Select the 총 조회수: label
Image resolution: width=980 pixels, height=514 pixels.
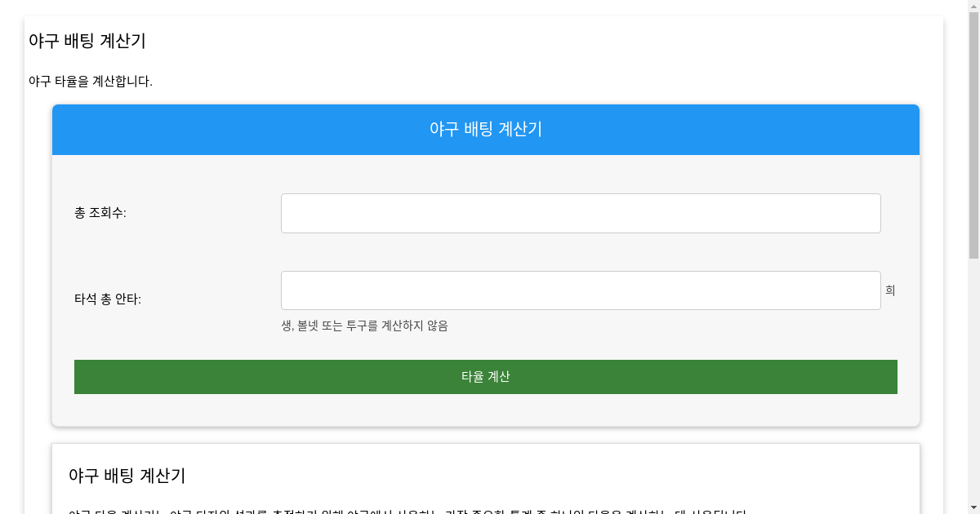[x=100, y=213]
